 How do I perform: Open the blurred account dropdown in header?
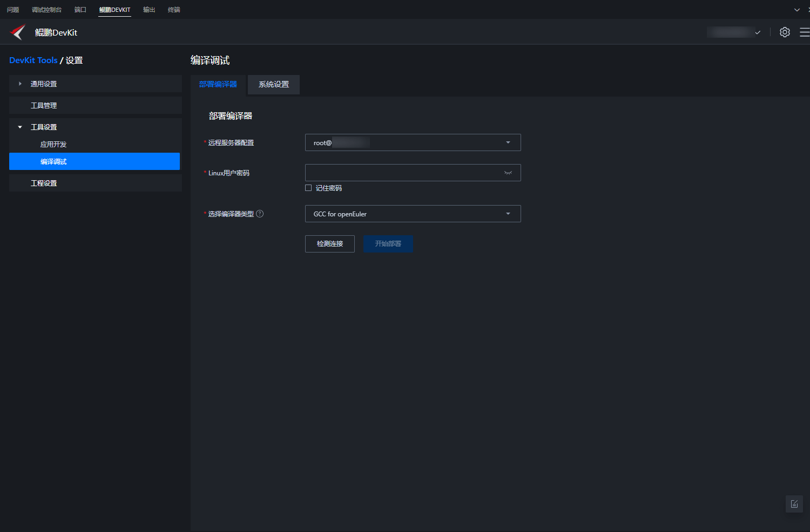(734, 32)
